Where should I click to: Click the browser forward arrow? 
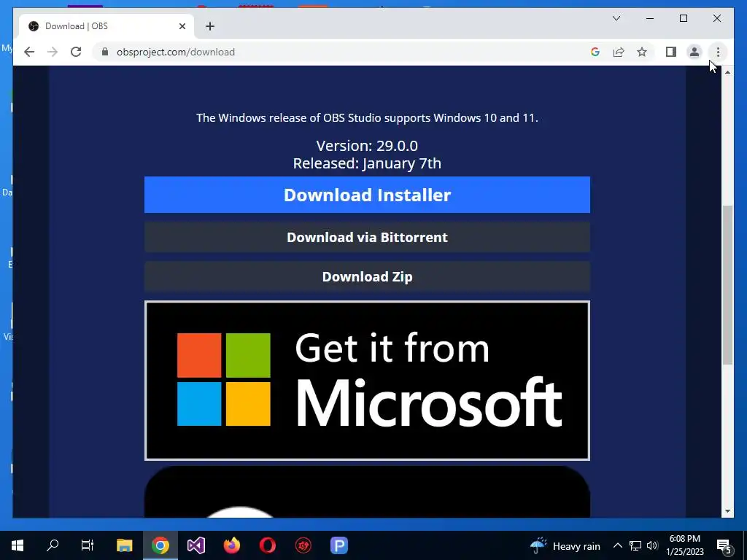pos(53,52)
